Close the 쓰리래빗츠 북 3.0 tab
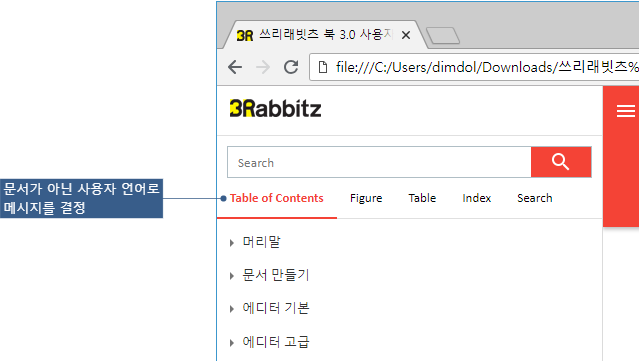 click(x=406, y=36)
